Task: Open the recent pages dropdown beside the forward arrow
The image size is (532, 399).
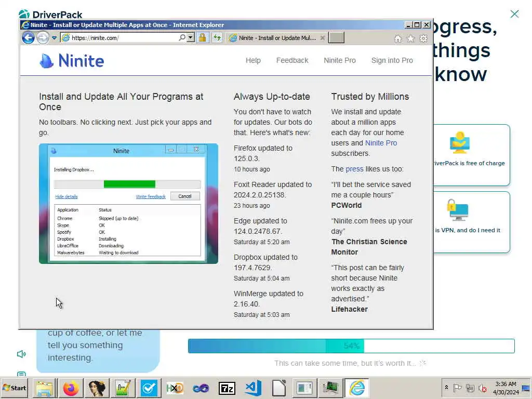Action: coord(54,37)
